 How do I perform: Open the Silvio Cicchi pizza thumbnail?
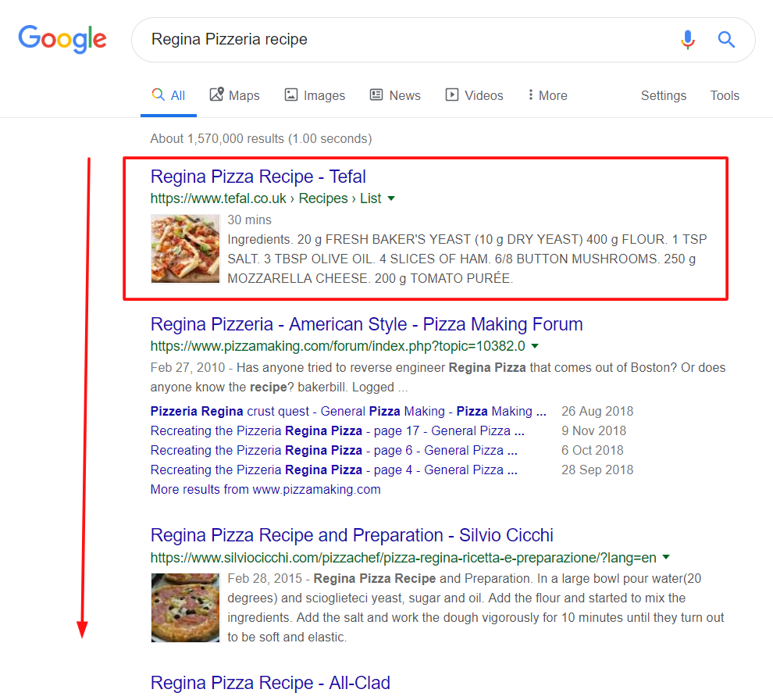tap(185, 608)
